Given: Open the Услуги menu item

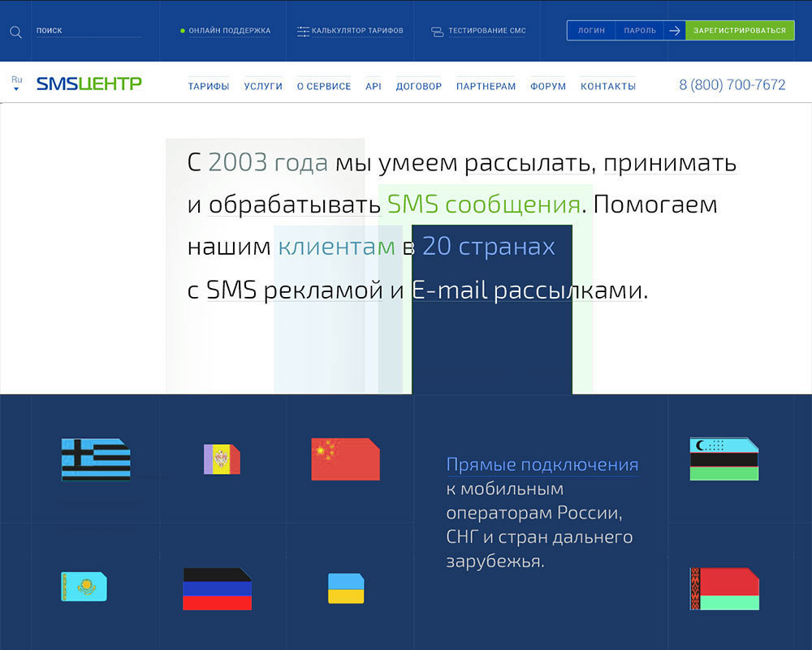Looking at the screenshot, I should coord(263,86).
